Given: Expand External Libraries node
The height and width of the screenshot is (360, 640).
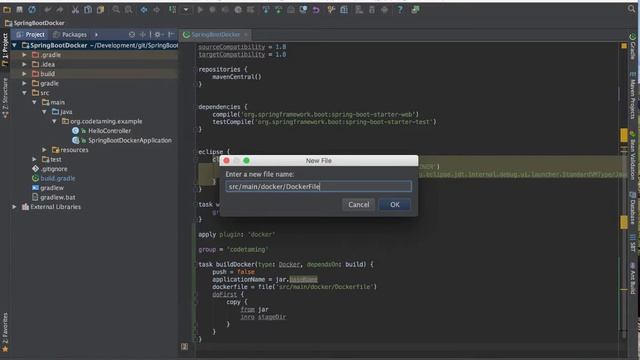Looking at the screenshot, I should click(15, 207).
